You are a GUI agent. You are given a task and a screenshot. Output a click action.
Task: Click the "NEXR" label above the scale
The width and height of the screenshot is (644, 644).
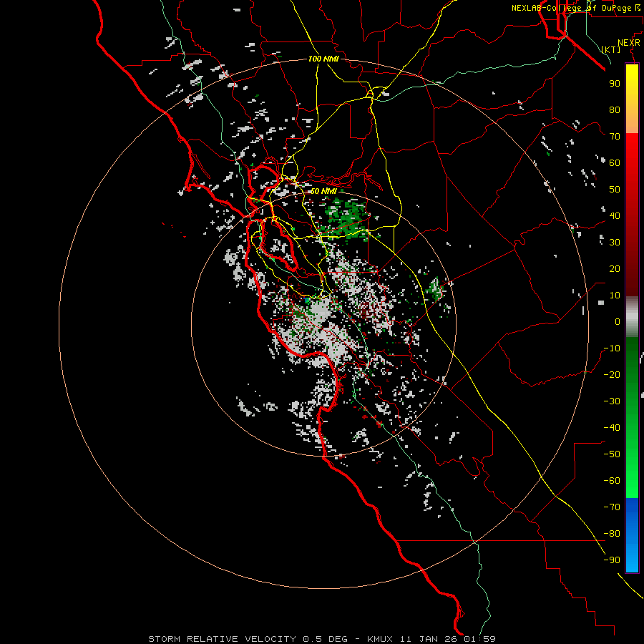(x=628, y=43)
